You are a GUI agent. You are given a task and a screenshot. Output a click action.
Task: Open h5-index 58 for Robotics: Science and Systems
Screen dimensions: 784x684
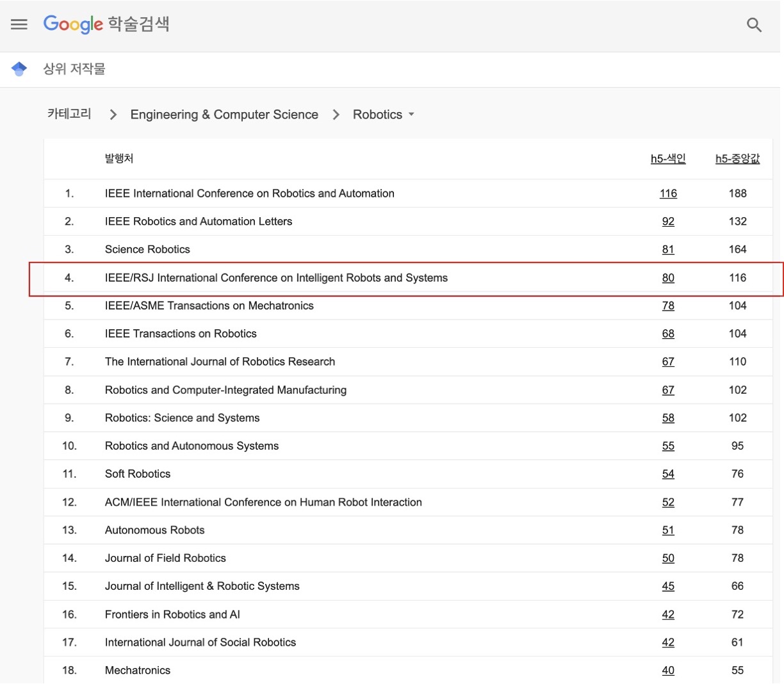668,418
